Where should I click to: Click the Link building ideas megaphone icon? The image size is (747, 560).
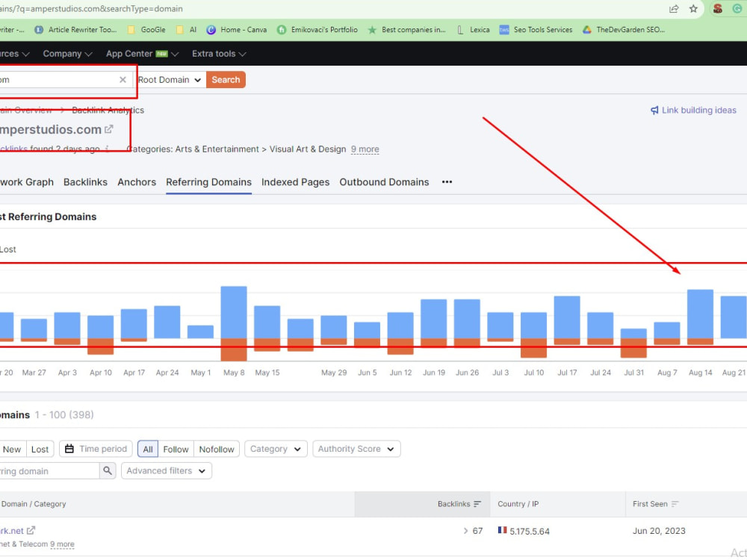[x=654, y=111]
